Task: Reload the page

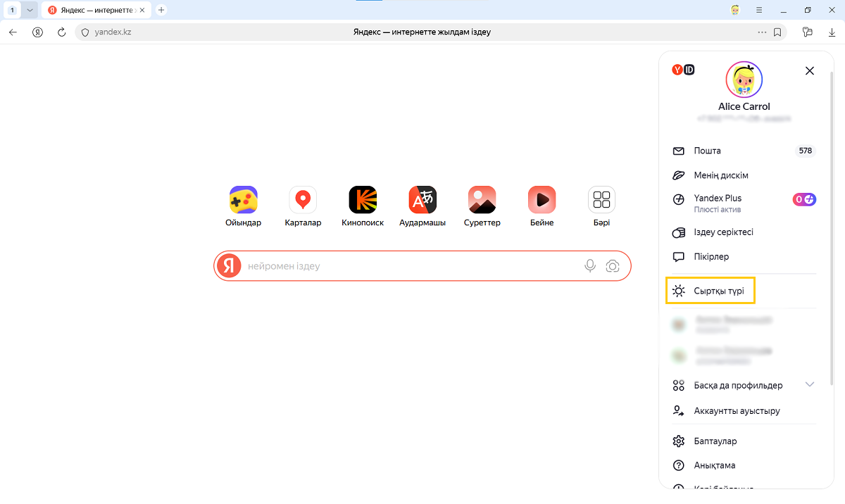Action: 62,32
